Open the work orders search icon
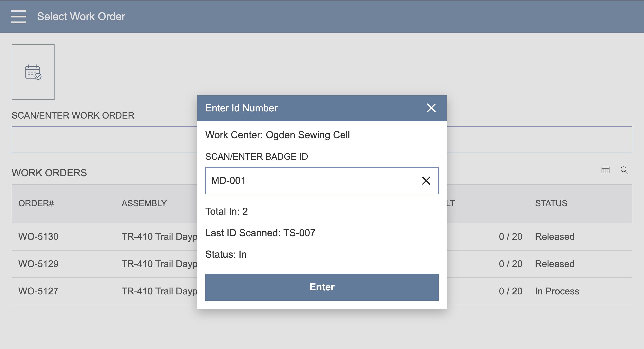Screen dimensions: 644x349 [624, 170]
